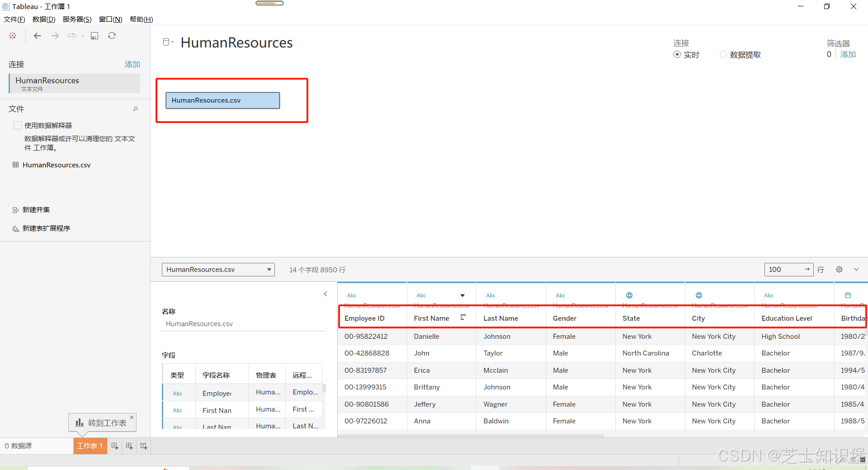Open the HumanResources.csv table dropdown
868x470 pixels.
click(218, 270)
